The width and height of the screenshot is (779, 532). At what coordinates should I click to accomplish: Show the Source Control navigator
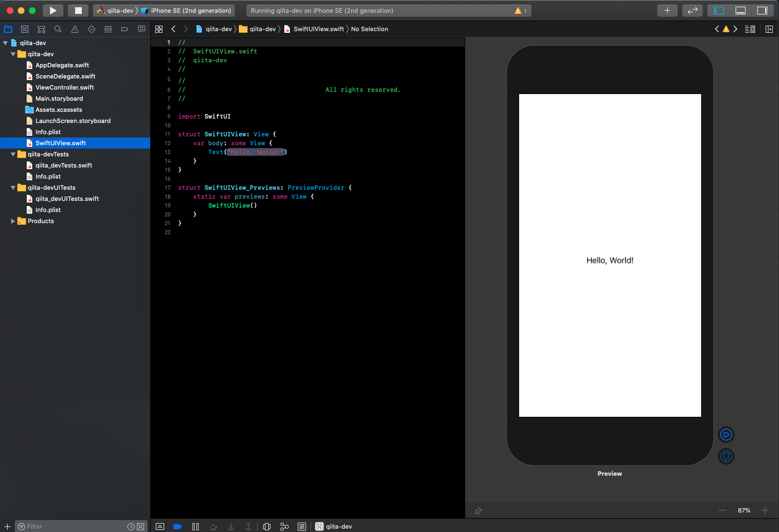[x=24, y=29]
